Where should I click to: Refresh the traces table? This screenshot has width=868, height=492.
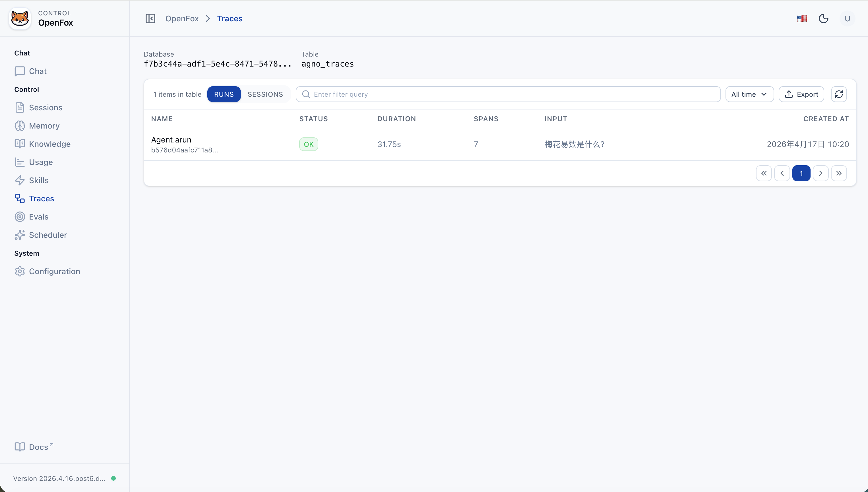(x=839, y=94)
